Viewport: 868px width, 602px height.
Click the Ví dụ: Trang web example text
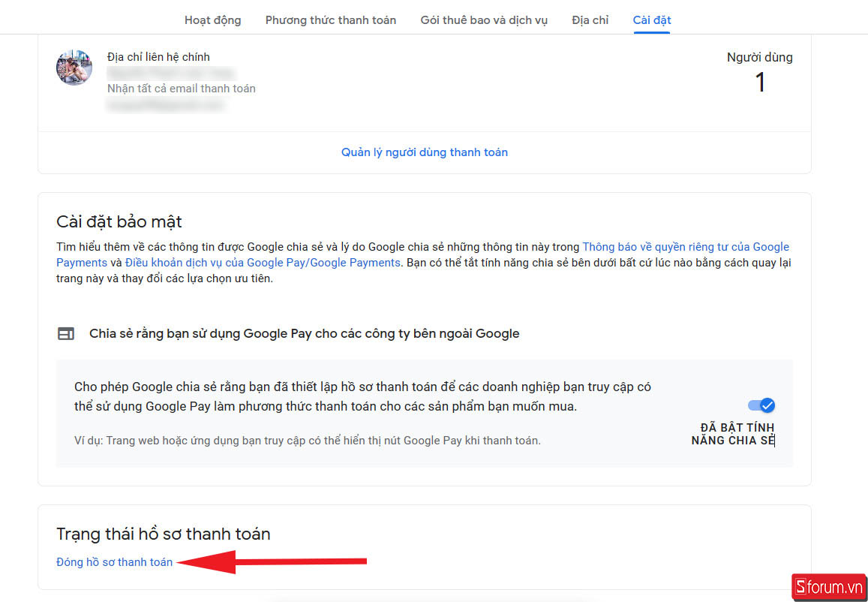308,441
